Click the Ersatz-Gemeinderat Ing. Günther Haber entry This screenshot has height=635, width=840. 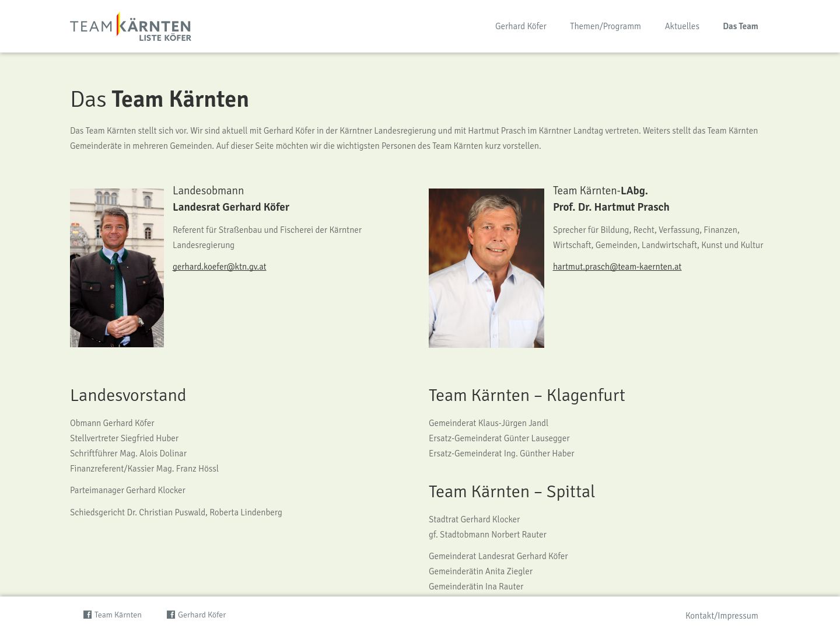pyautogui.click(x=501, y=453)
